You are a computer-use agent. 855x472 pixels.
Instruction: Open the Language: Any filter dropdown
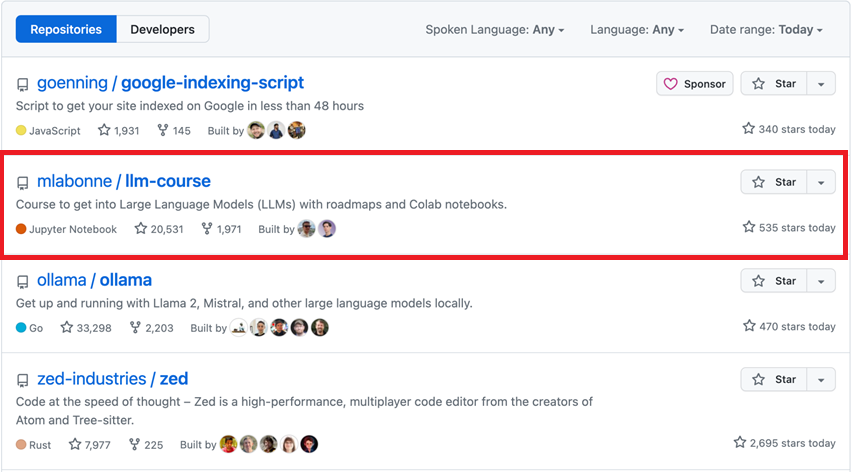(x=637, y=29)
